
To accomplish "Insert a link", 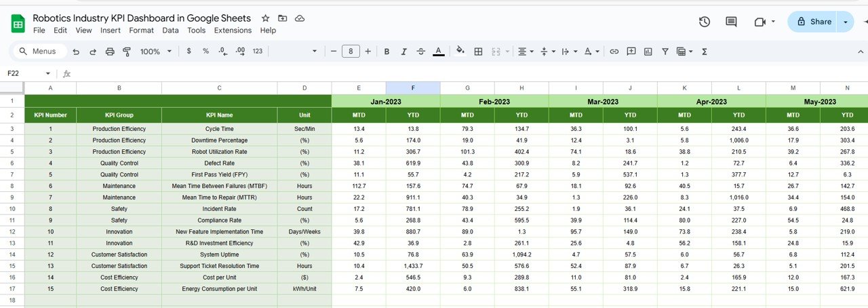I will pos(614,52).
